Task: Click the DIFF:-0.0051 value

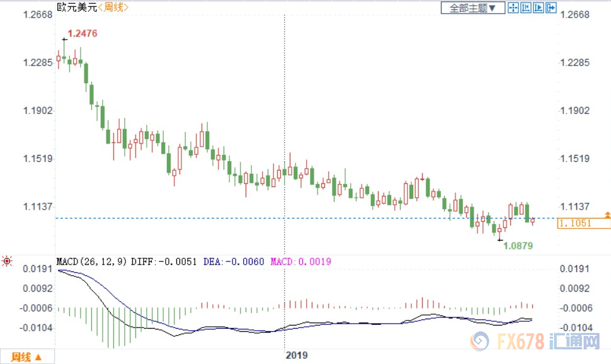Action: [164, 261]
